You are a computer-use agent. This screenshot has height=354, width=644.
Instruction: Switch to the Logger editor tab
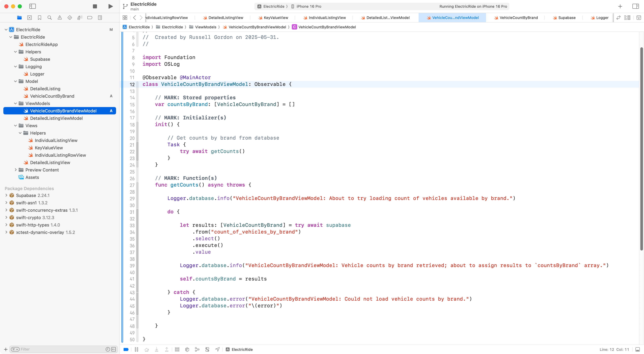pos(602,17)
